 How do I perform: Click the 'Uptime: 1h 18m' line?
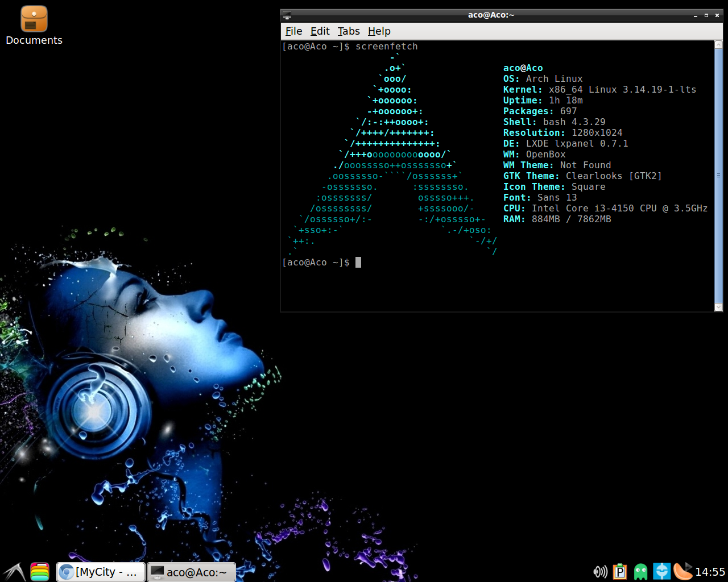coord(543,101)
